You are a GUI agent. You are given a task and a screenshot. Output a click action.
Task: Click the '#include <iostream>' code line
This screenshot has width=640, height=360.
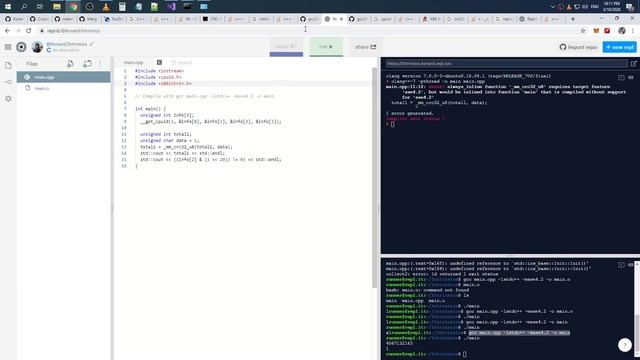160,71
